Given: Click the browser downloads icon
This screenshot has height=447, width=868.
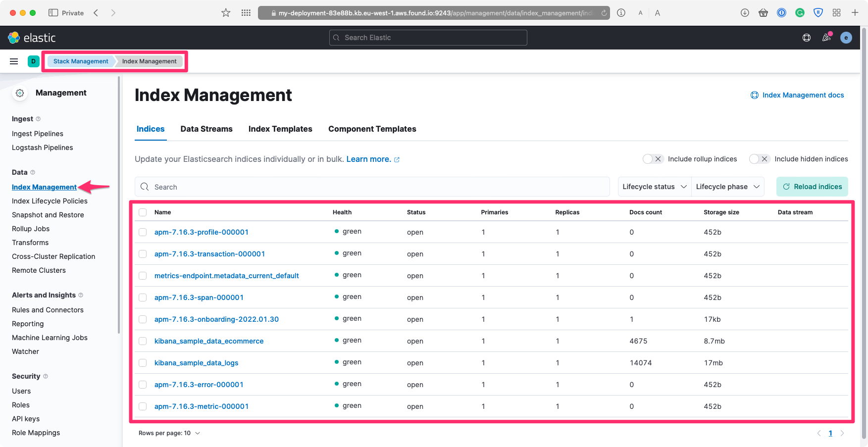Looking at the screenshot, I should pyautogui.click(x=745, y=13).
